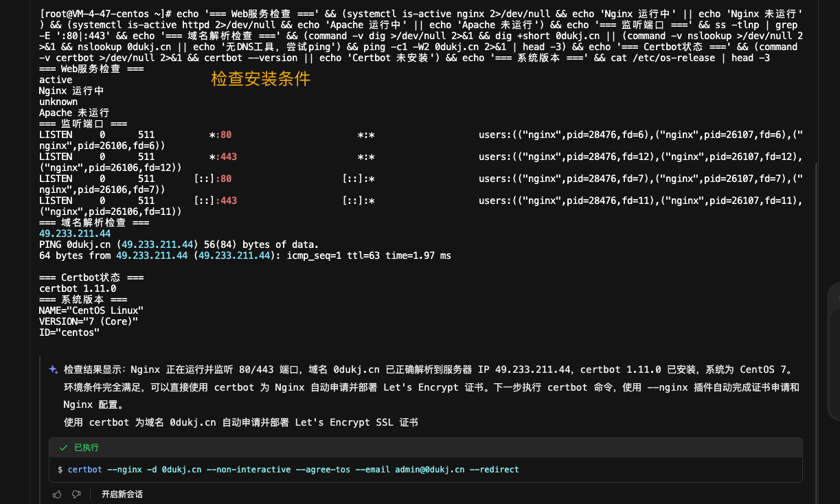Screen dimensions: 840x504
Task: Click the green checkmark next to 已执行
Action: point(63,447)
